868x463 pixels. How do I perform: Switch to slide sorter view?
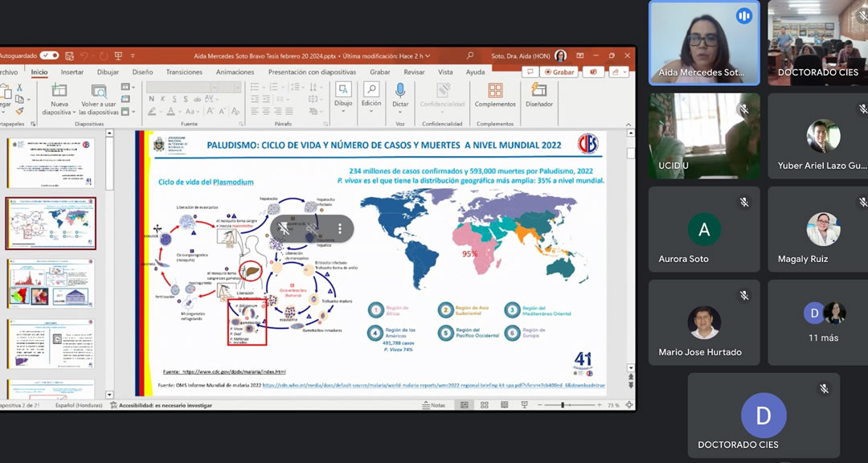pyautogui.click(x=484, y=405)
